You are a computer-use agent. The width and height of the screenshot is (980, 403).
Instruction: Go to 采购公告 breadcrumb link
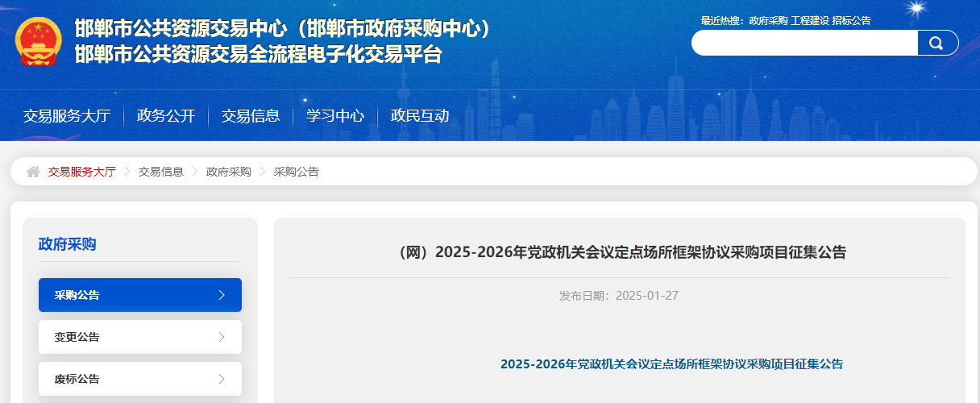[297, 172]
